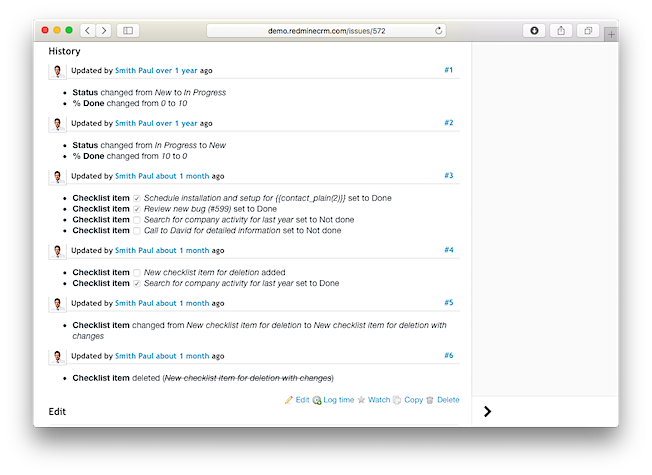Toggle the 'Schedule installation and setup' checkbox

click(137, 198)
